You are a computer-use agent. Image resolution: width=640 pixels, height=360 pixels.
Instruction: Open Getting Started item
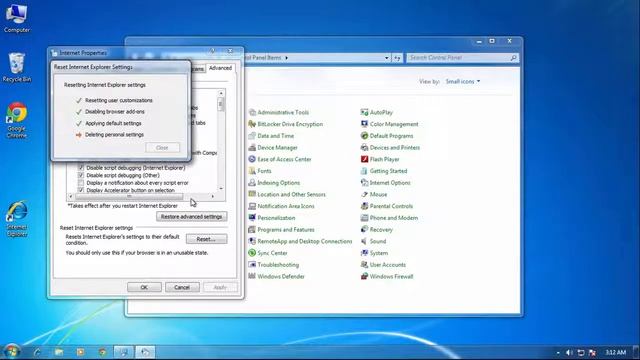pos(384,171)
